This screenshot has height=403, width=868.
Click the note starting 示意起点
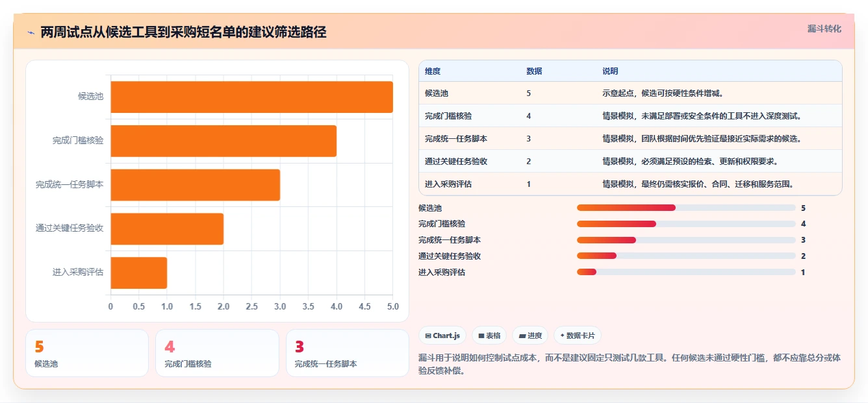pyautogui.click(x=663, y=93)
